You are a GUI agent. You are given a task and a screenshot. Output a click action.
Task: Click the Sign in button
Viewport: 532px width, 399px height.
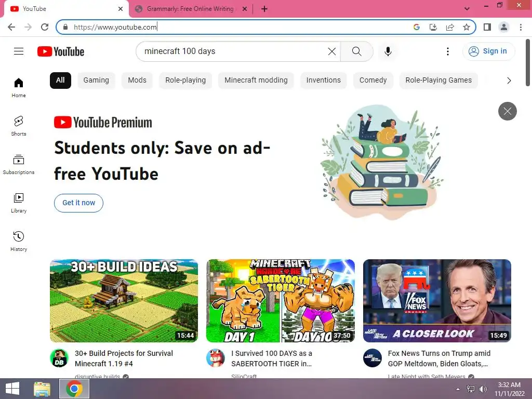[x=488, y=51]
